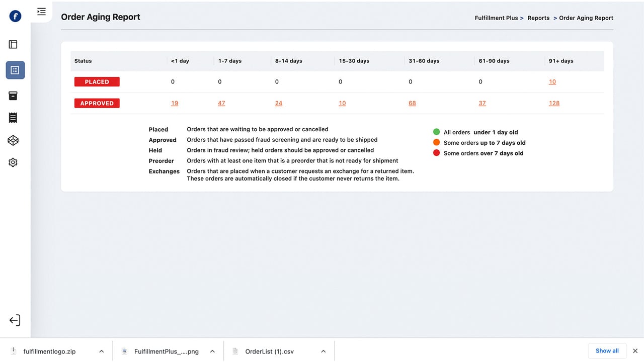Image resolution: width=644 pixels, height=362 pixels.
Task: Click the green legend dot
Action: click(x=436, y=132)
